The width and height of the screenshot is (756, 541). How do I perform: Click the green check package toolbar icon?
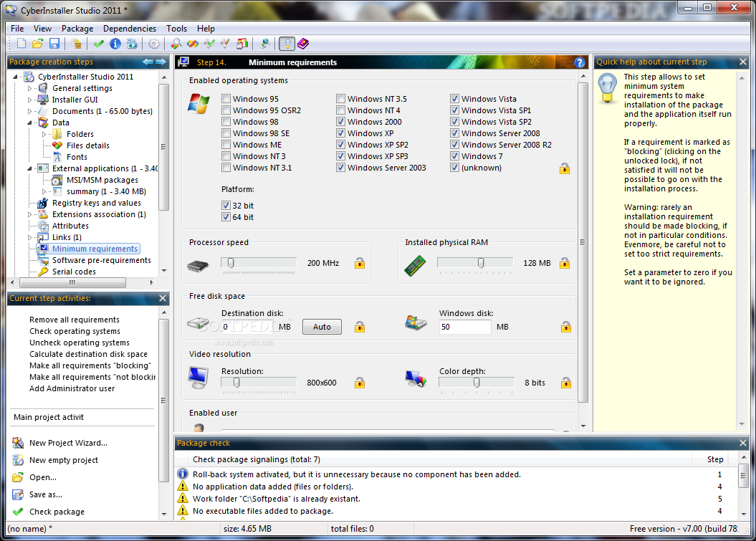point(99,44)
